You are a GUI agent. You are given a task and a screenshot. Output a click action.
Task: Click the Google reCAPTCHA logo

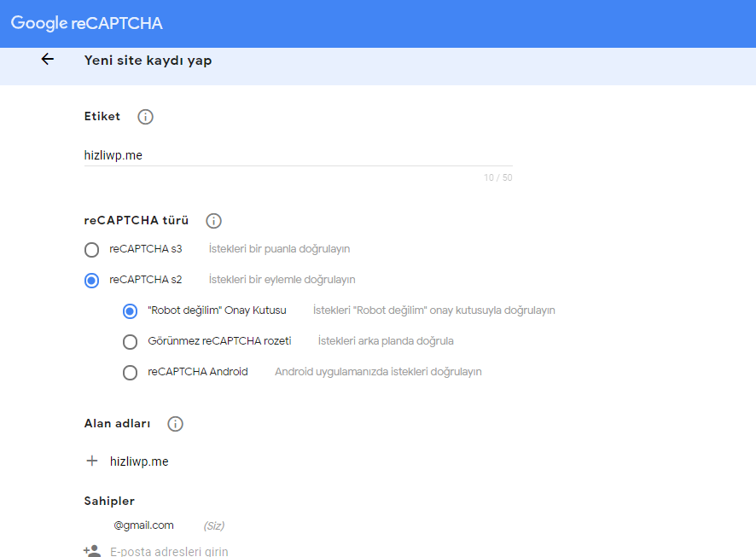(86, 23)
